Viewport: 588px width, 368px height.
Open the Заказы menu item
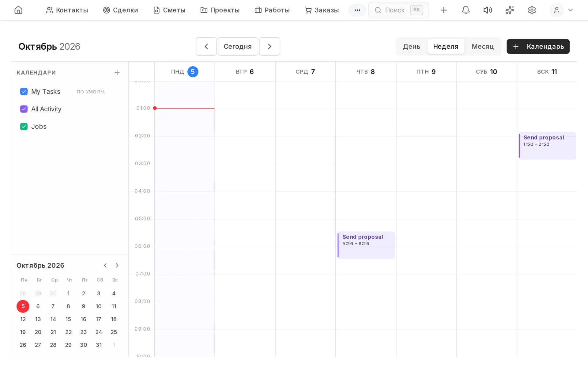pos(322,10)
